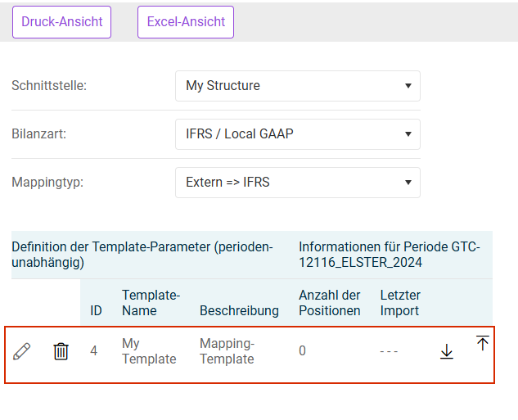Click the Beschreibung column header
The image size is (518, 420).
(239, 310)
